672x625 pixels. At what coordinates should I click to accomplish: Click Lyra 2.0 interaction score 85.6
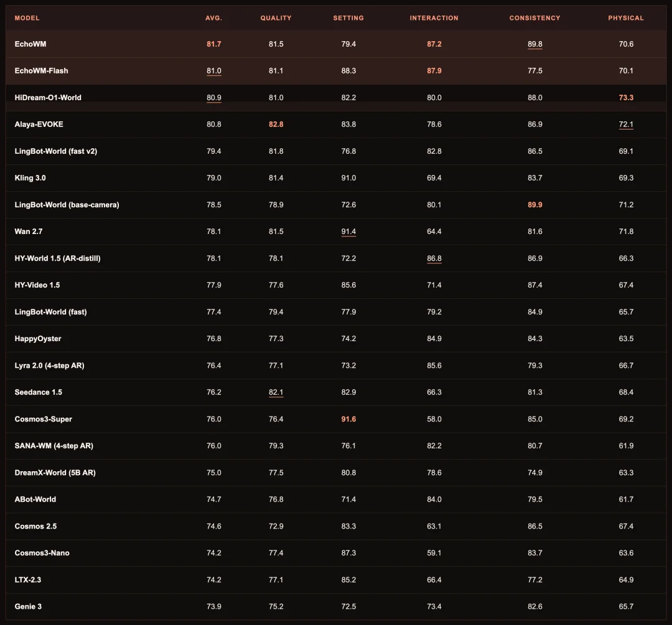pyautogui.click(x=434, y=365)
